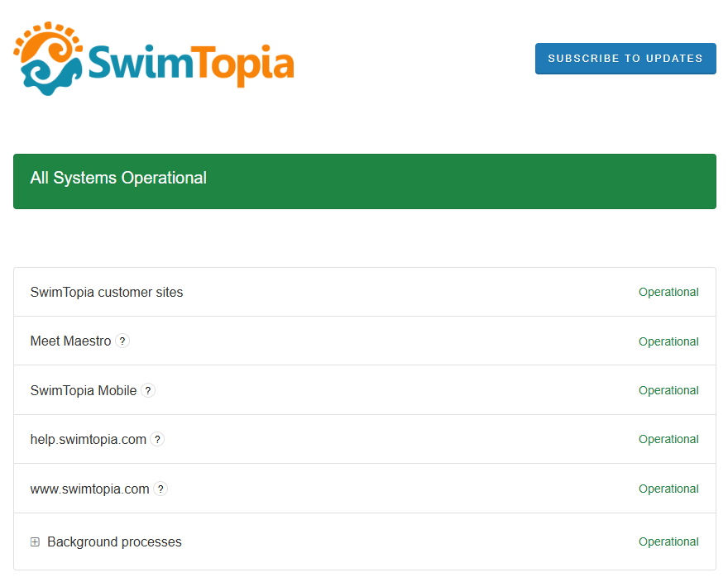Expand the Background processes group
728x582 pixels.
point(35,542)
